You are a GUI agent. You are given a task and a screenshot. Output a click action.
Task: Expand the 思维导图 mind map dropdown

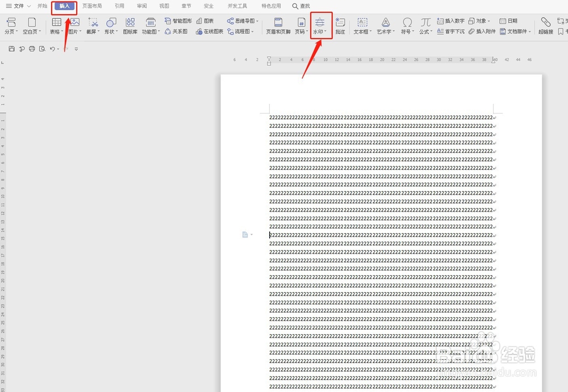[257, 21]
